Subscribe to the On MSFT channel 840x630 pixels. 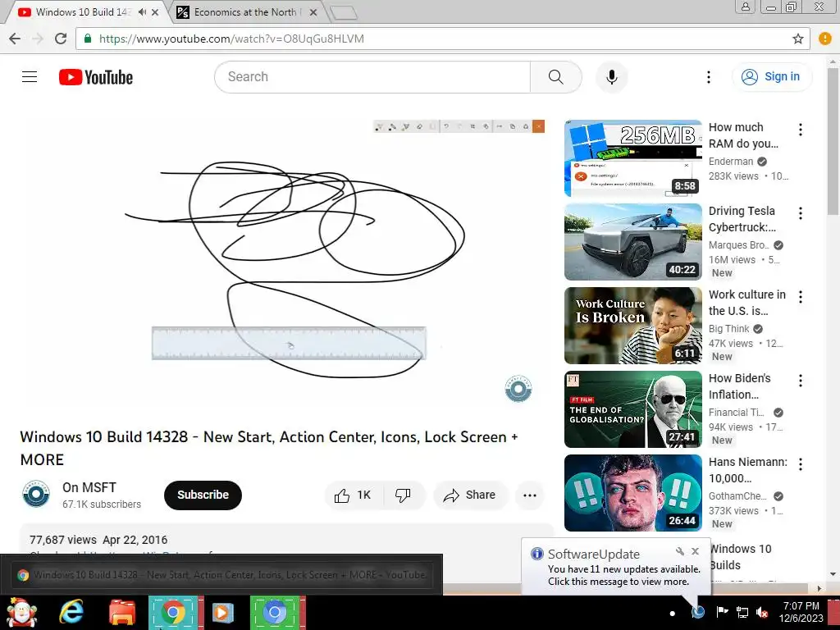click(x=203, y=495)
